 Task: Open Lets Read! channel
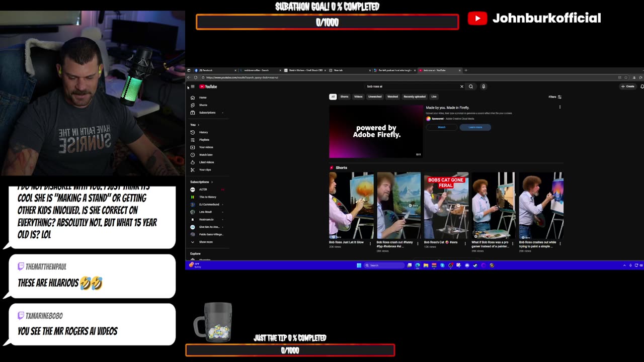coord(206,212)
